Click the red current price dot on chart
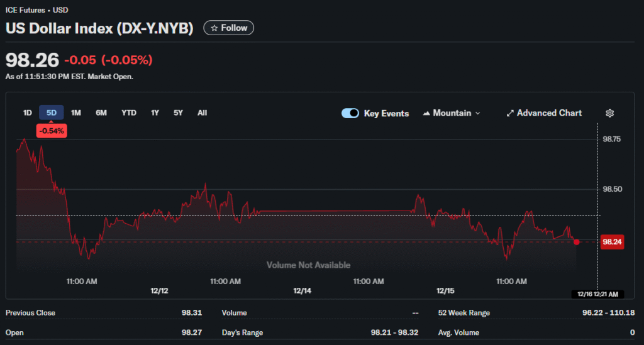Screen dimensions: 644x345 tap(577, 241)
